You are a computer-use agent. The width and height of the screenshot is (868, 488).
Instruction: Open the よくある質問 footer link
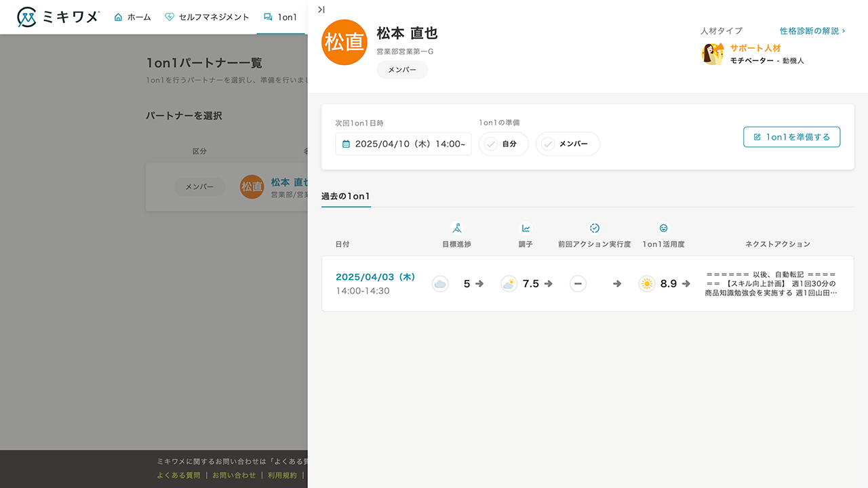click(x=178, y=475)
